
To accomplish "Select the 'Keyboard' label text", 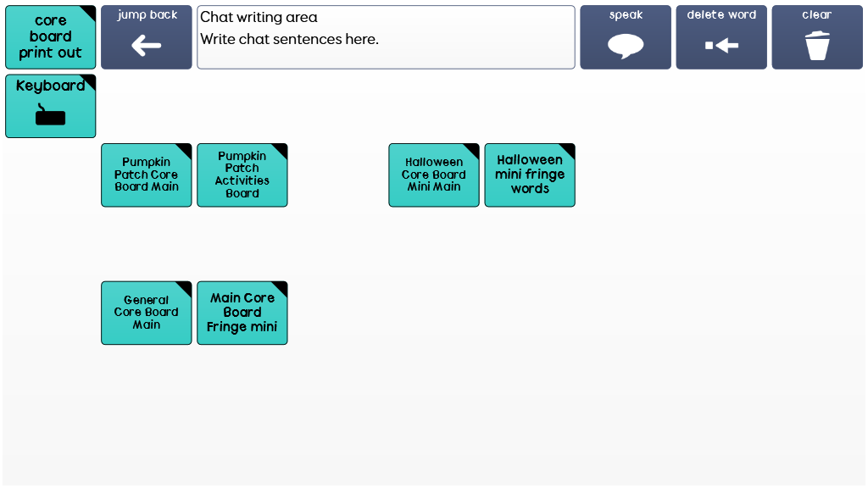I will [x=50, y=86].
